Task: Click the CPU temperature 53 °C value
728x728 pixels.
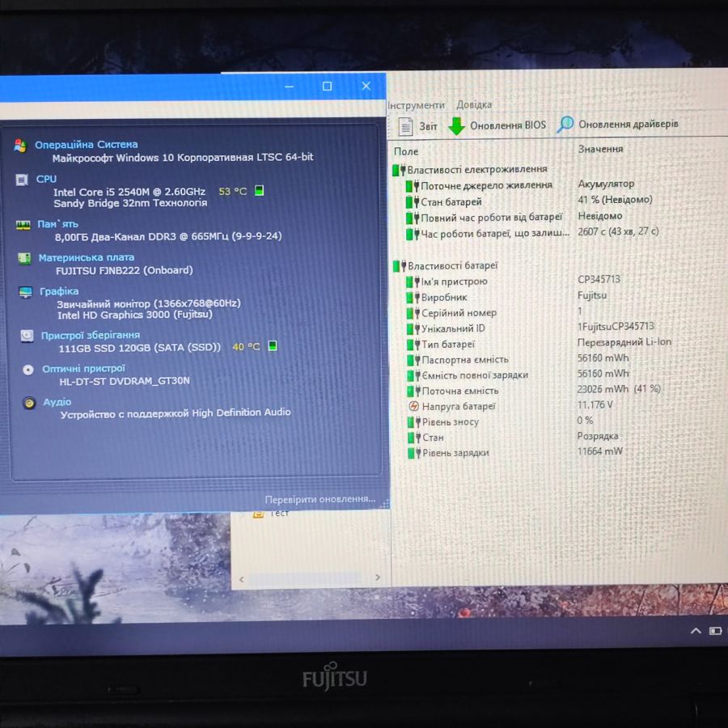Action: (x=232, y=191)
